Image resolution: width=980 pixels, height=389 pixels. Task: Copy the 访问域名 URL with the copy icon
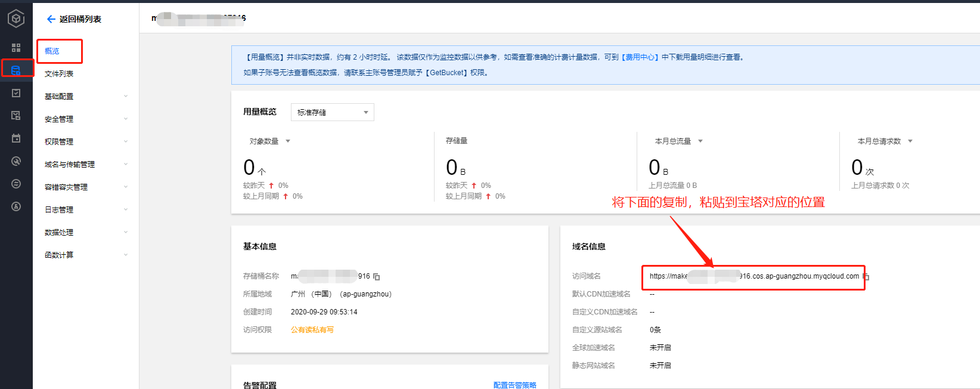pyautogui.click(x=866, y=276)
